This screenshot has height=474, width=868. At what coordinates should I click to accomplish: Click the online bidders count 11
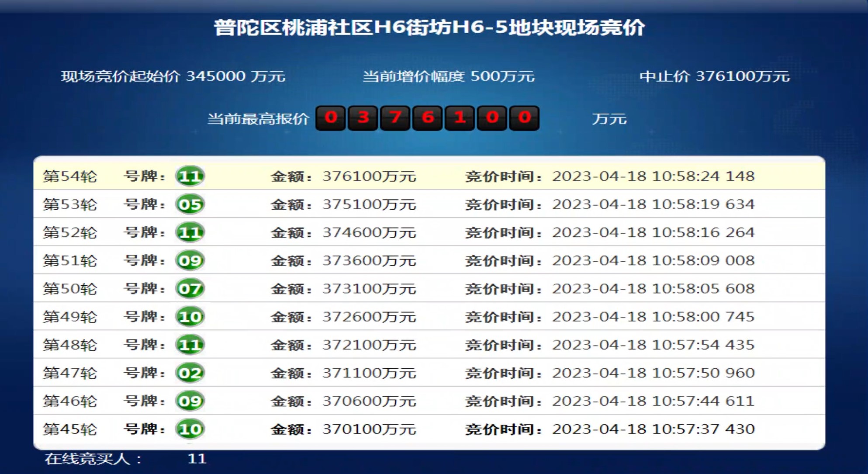point(197,459)
